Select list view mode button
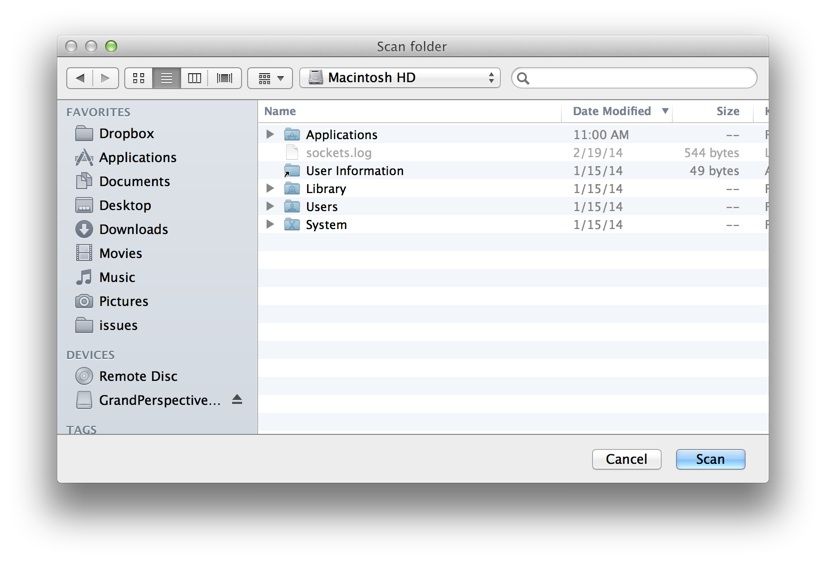The image size is (826, 562). (167, 78)
